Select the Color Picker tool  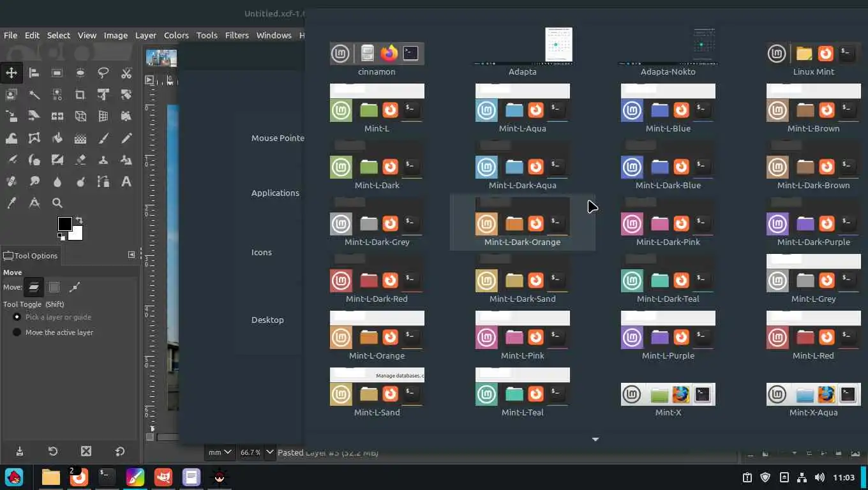point(11,203)
